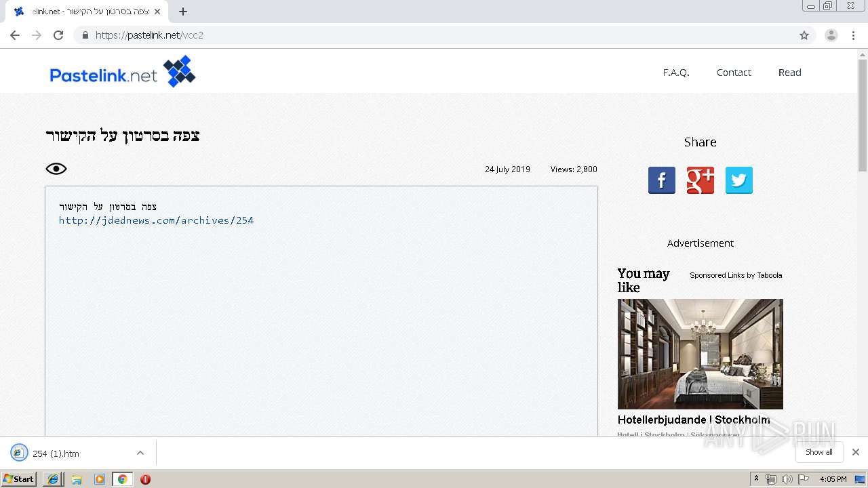Image resolution: width=868 pixels, height=488 pixels.
Task: Click the eye views icon
Action: pyautogui.click(x=56, y=169)
